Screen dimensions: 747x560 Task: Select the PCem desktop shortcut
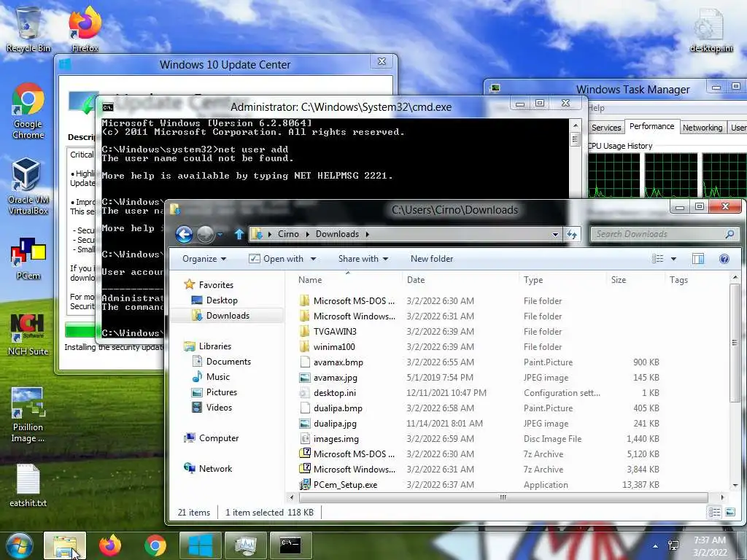28,259
